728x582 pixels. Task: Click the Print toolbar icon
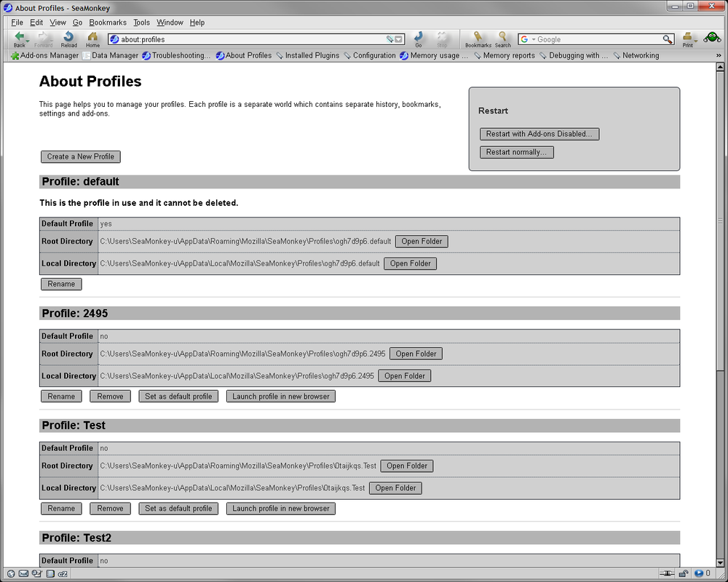click(x=687, y=39)
